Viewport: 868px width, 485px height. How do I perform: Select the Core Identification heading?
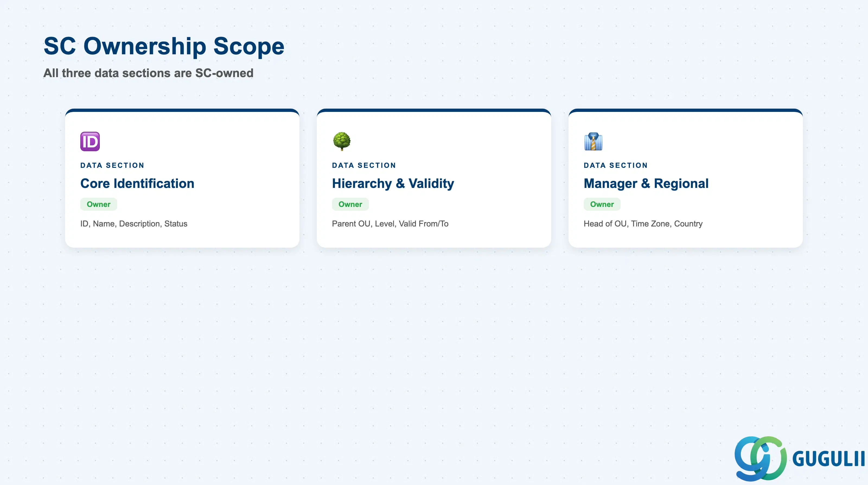[137, 184]
